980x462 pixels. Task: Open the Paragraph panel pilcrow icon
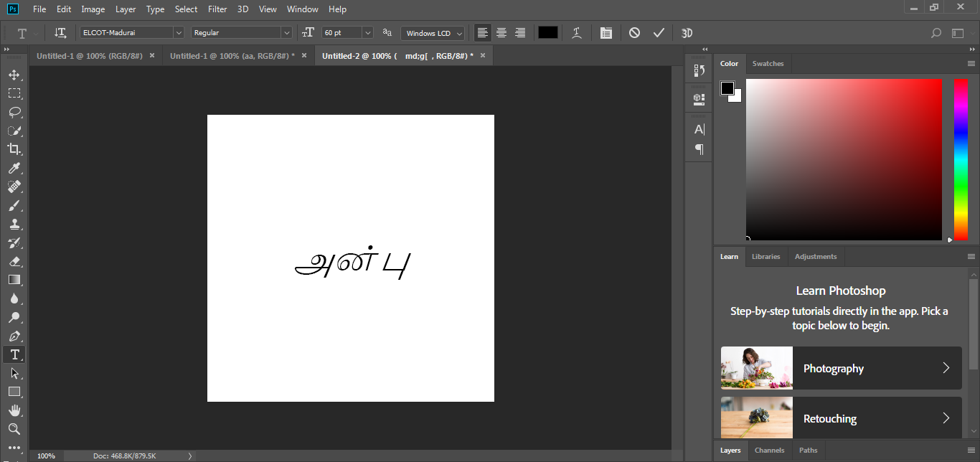pos(699,149)
